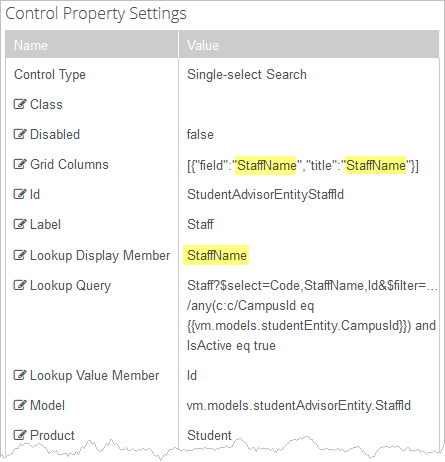Click the 'false' value for Disabled
This screenshot has height=462, width=445.
click(200, 135)
